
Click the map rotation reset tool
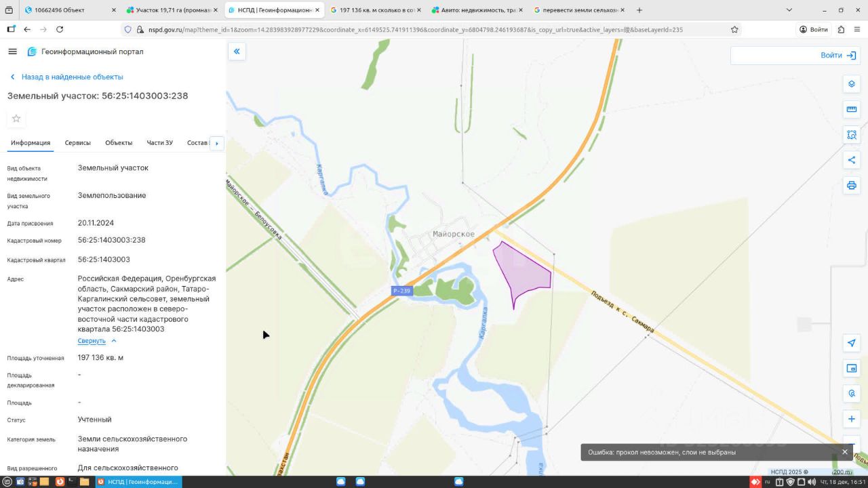click(852, 393)
